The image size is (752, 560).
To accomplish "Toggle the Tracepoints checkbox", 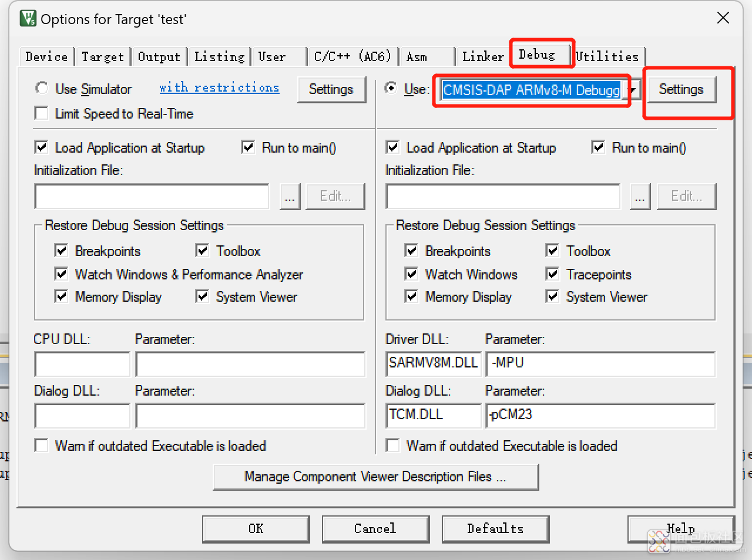I will (x=553, y=274).
